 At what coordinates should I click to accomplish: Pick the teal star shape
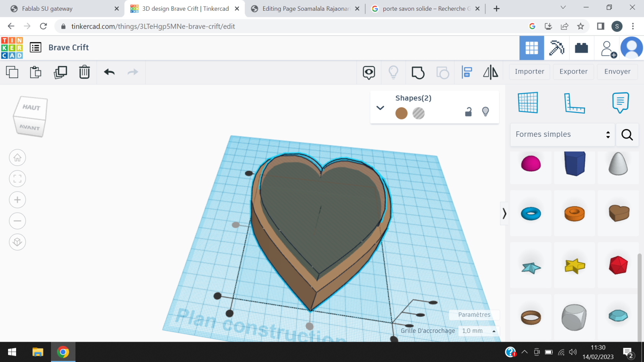point(531,267)
